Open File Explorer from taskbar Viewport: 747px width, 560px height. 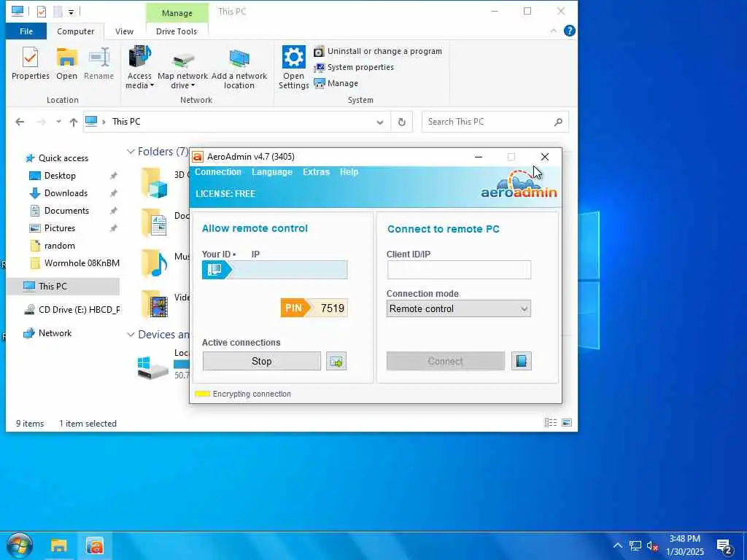(x=59, y=545)
